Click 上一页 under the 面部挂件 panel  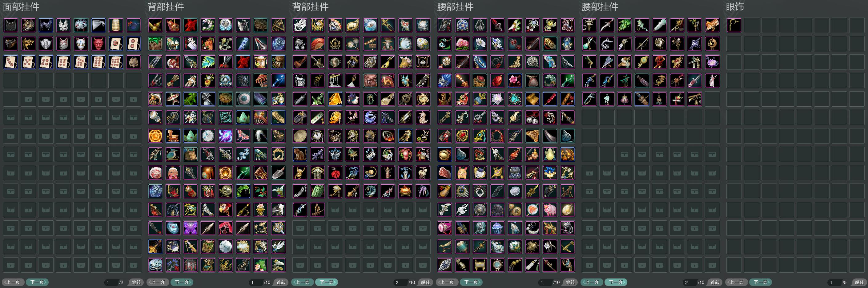pyautogui.click(x=13, y=282)
